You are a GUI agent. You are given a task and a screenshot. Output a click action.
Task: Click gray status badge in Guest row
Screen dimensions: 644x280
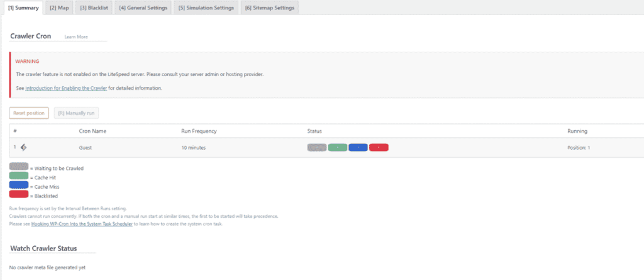click(x=317, y=148)
